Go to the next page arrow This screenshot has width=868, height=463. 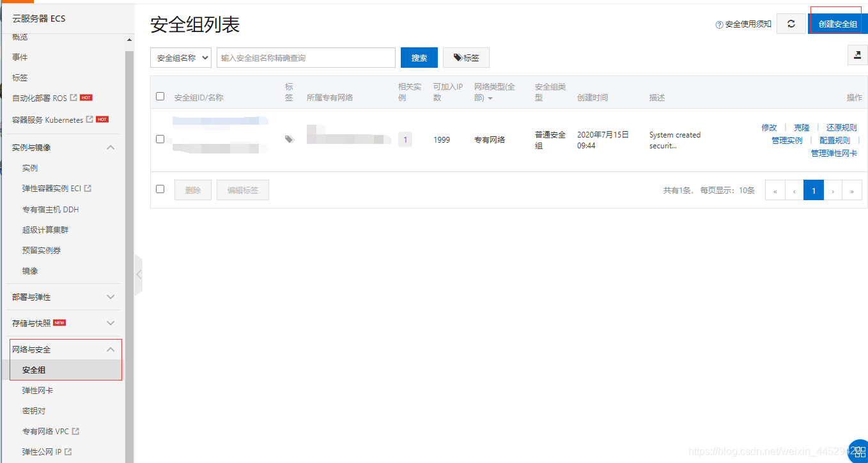click(833, 191)
